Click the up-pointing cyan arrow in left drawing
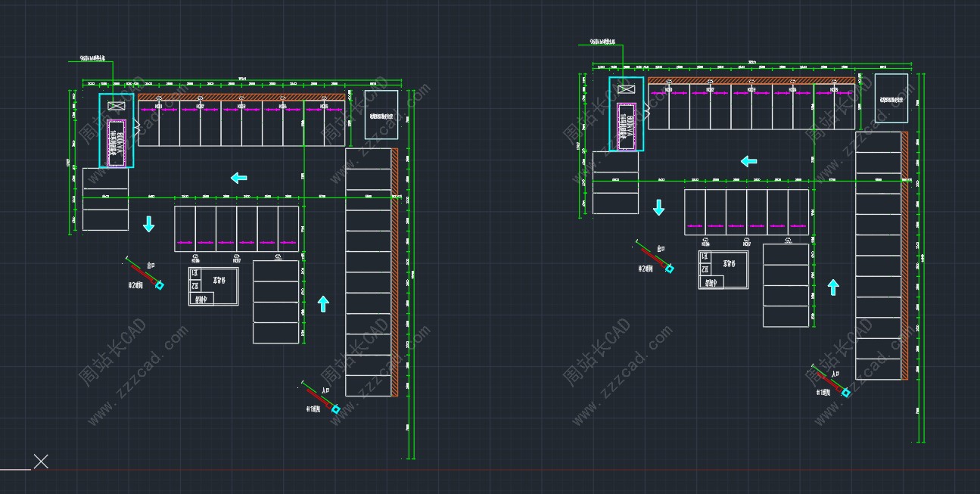The width and height of the screenshot is (980, 494). coord(323,303)
